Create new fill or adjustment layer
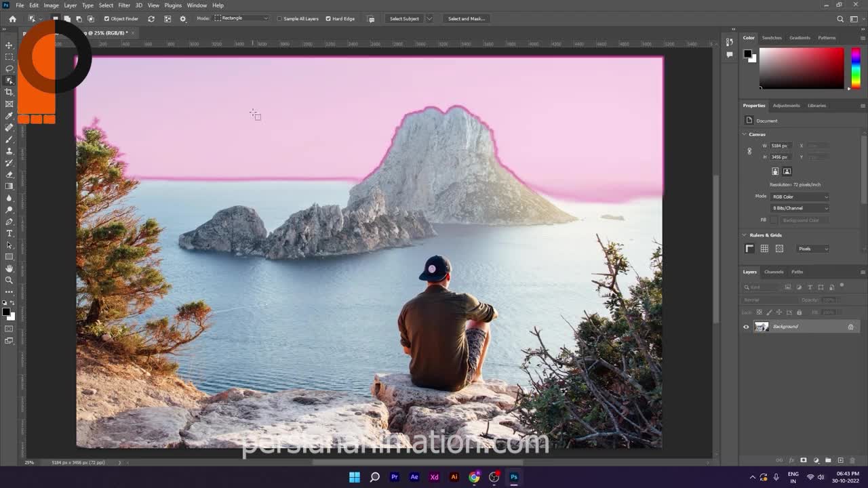Viewport: 868px width, 488px height. pyautogui.click(x=816, y=461)
